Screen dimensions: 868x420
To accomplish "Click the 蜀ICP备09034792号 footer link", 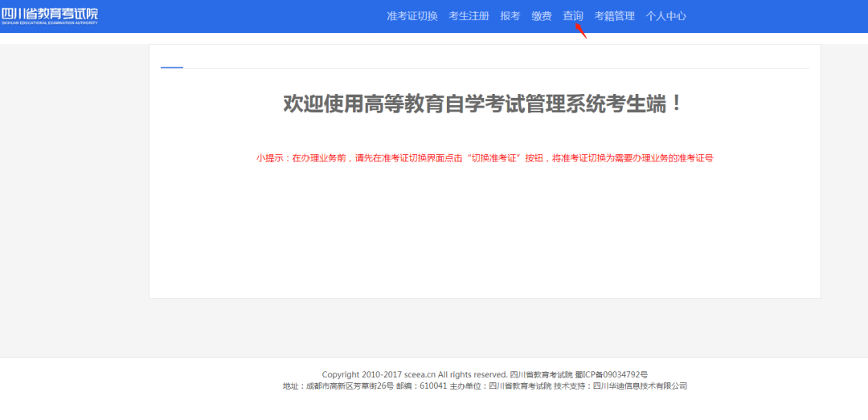I will (x=612, y=374).
